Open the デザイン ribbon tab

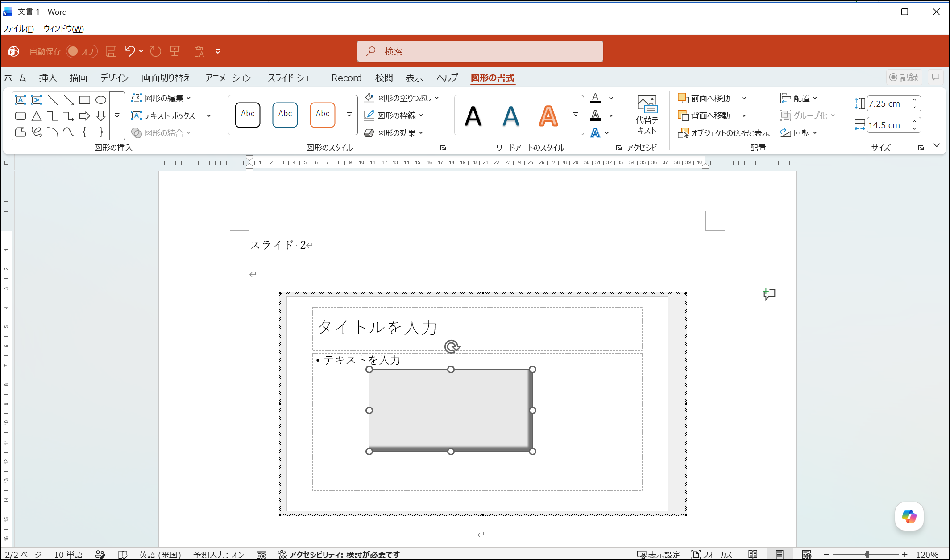[114, 78]
